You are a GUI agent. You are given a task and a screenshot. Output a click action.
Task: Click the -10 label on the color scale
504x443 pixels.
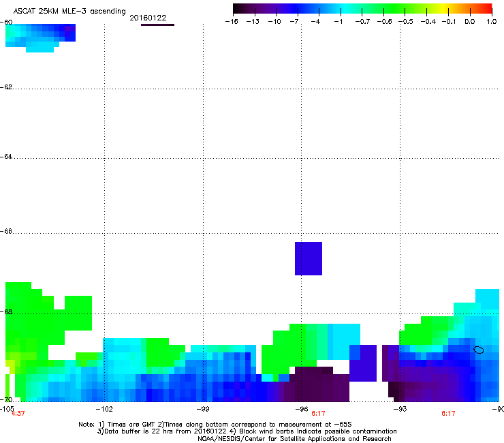point(274,22)
